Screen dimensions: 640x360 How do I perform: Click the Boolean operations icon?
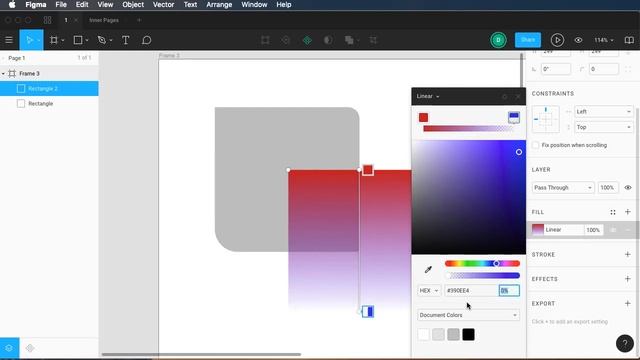coord(349,40)
